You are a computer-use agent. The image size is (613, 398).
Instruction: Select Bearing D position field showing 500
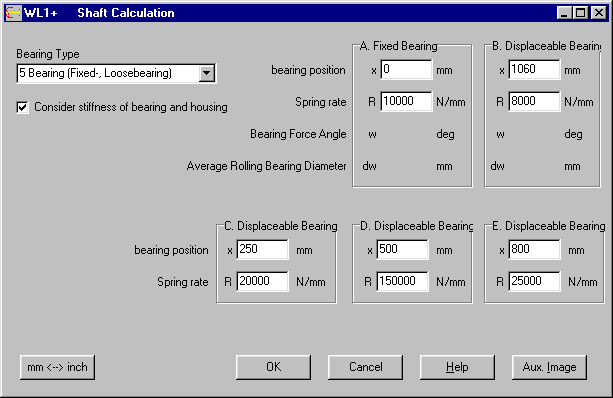pyautogui.click(x=402, y=249)
